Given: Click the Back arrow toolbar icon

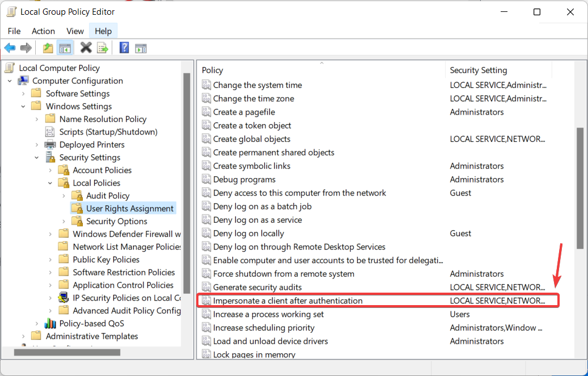Looking at the screenshot, I should coord(10,48).
